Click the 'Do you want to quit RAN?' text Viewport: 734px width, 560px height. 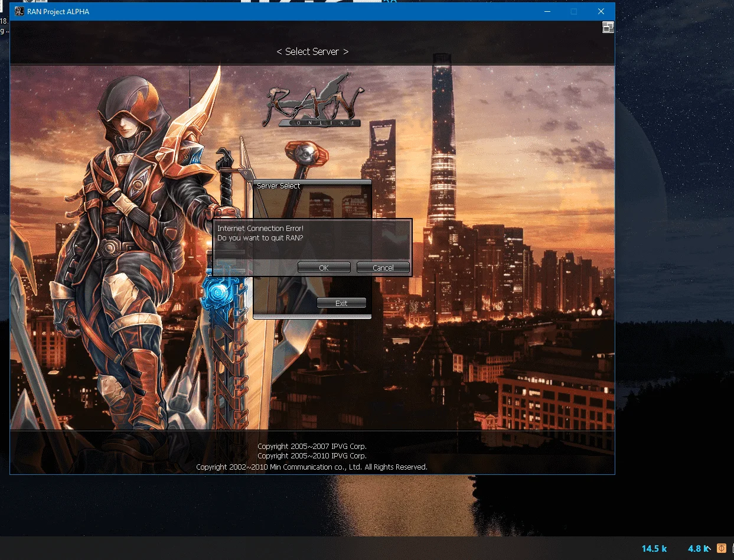pos(260,237)
